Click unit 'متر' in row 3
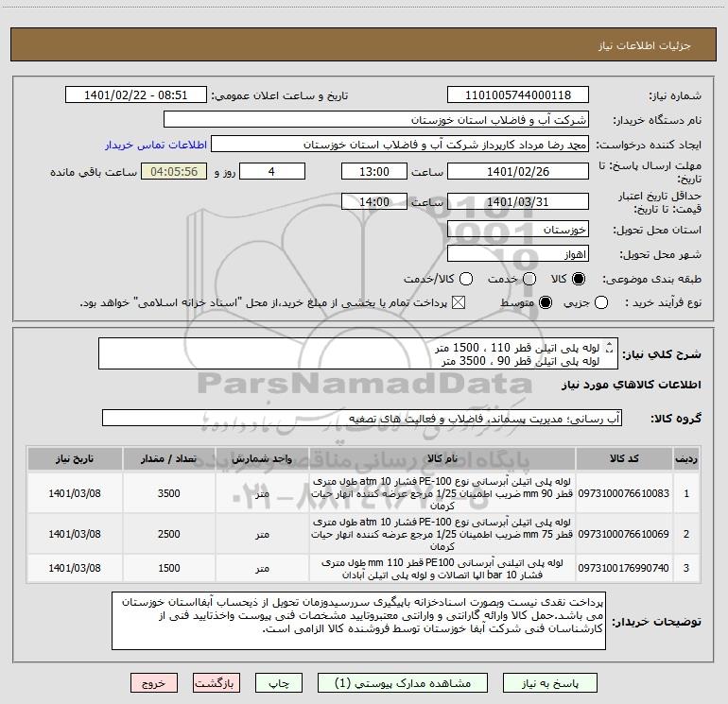This screenshot has width=728, height=704. 262,569
